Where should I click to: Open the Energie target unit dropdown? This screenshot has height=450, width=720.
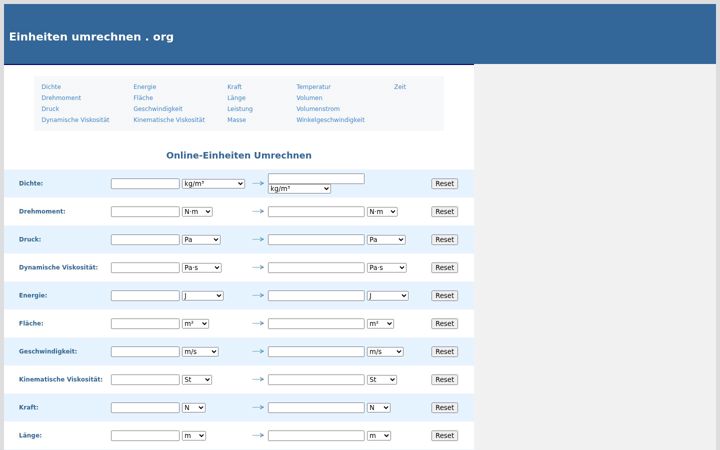pyautogui.click(x=388, y=296)
